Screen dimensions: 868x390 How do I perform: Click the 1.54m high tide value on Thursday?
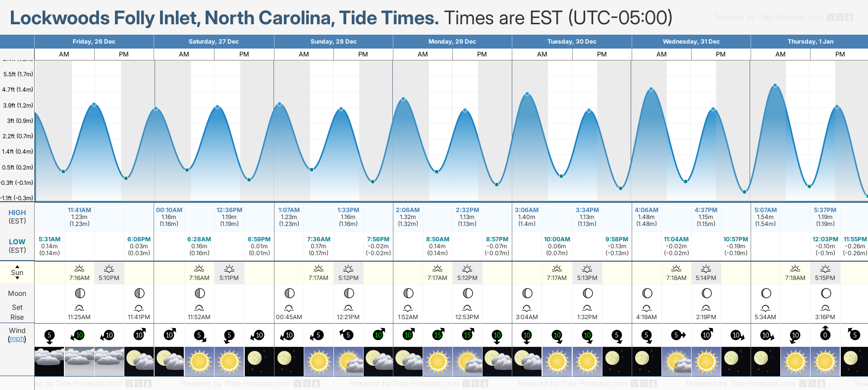765,217
